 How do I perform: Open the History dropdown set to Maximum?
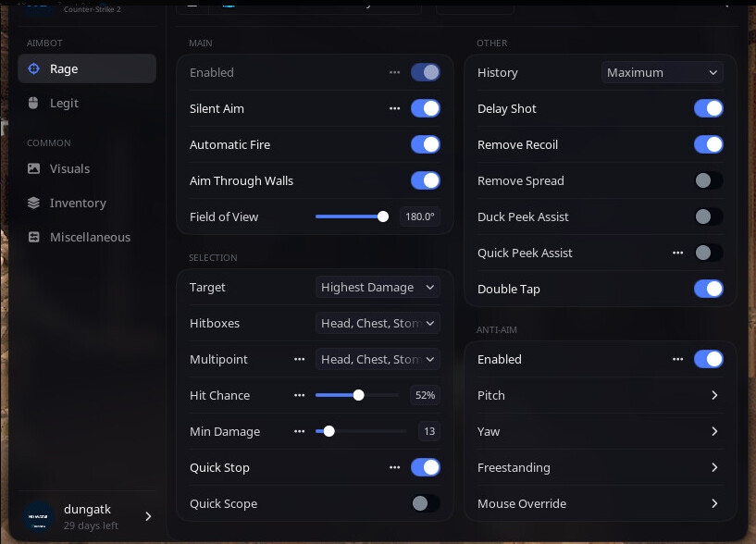click(x=662, y=72)
